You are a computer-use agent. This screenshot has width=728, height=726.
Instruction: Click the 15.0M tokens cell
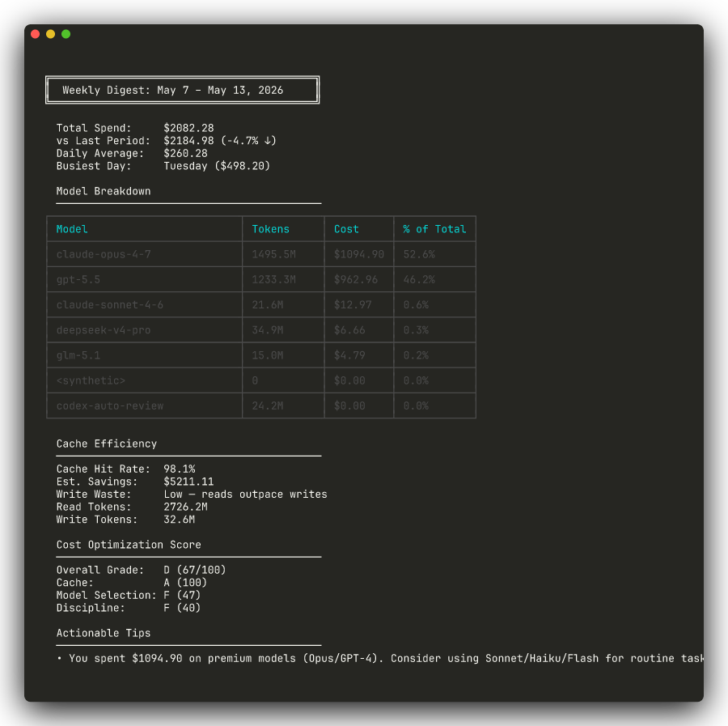click(x=268, y=355)
